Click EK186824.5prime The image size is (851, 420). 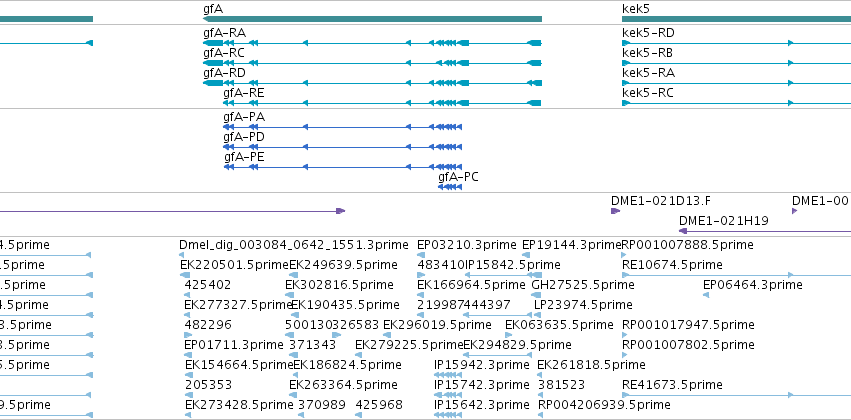pyautogui.click(x=347, y=365)
